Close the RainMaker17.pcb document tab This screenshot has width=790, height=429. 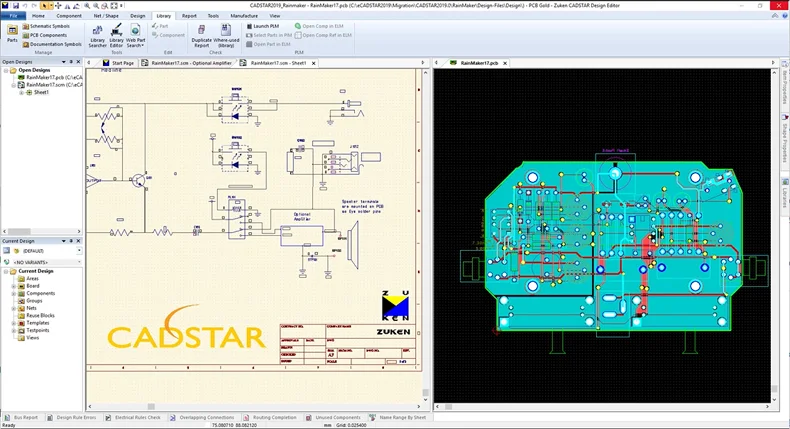pos(505,63)
